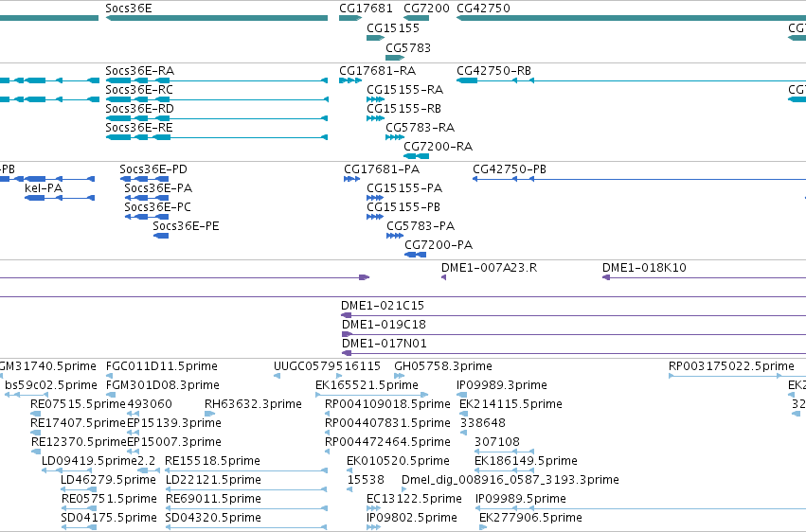Viewport: 806px width, 532px height.
Task: Select EST GH05758.3prime
Action: click(x=400, y=376)
